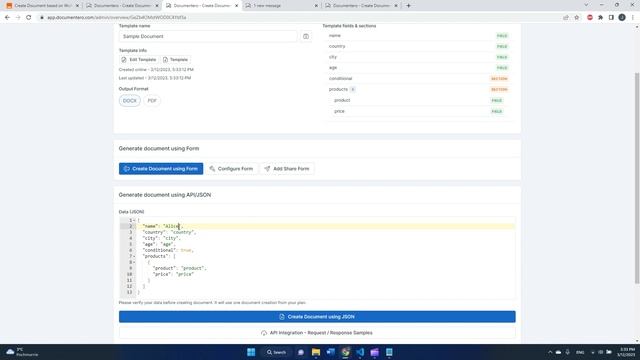Switch to Chrome in the taskbar
640x360 pixels.
coord(345,352)
